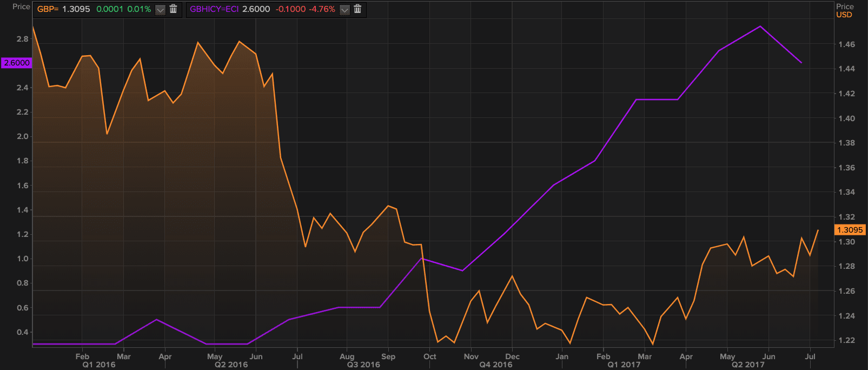
Task: Click the red -4.76% change value
Action: click(x=322, y=9)
